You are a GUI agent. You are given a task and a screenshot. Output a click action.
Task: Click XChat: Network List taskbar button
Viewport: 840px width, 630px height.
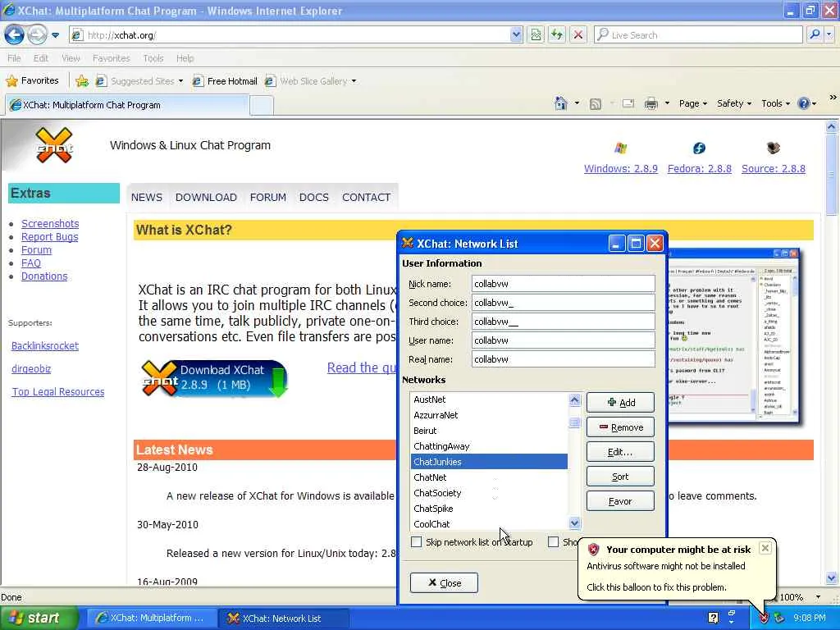point(284,619)
